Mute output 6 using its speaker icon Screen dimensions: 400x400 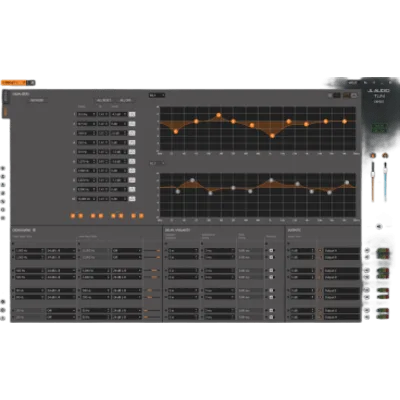(367, 297)
